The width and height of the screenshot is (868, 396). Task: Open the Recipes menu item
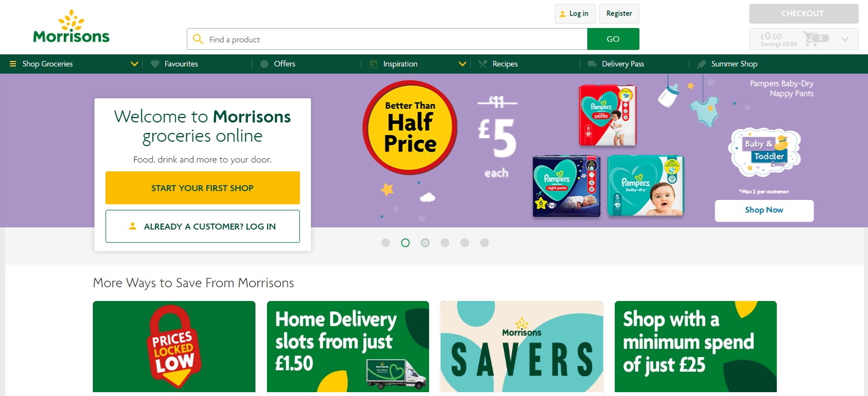coord(505,64)
